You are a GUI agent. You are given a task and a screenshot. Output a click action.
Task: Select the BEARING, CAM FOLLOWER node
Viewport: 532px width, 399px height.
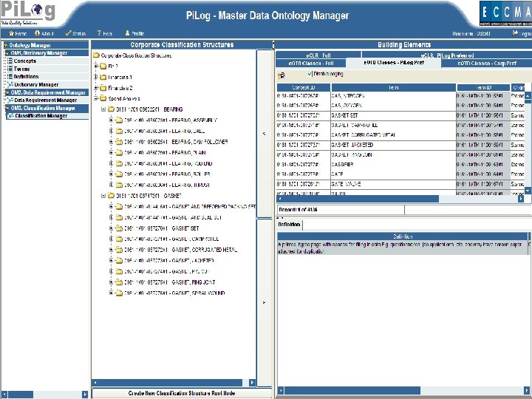[x=176, y=142]
